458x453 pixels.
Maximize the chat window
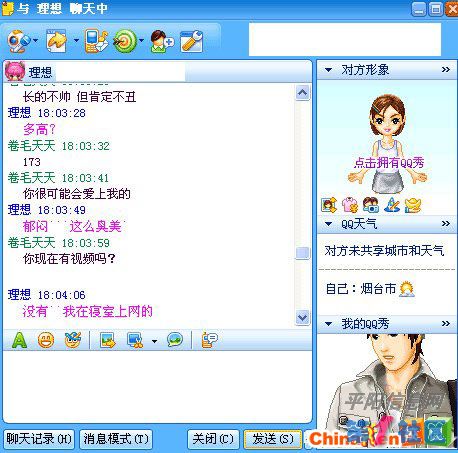point(436,9)
